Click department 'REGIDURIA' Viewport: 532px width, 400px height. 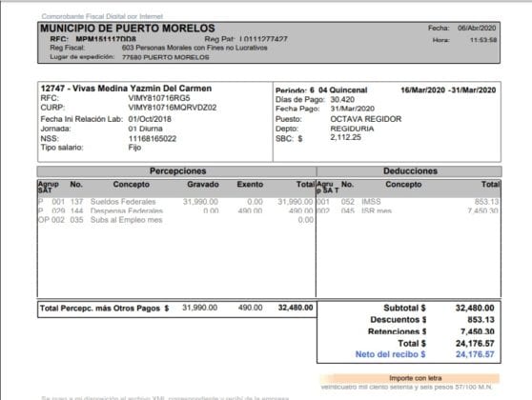352,129
